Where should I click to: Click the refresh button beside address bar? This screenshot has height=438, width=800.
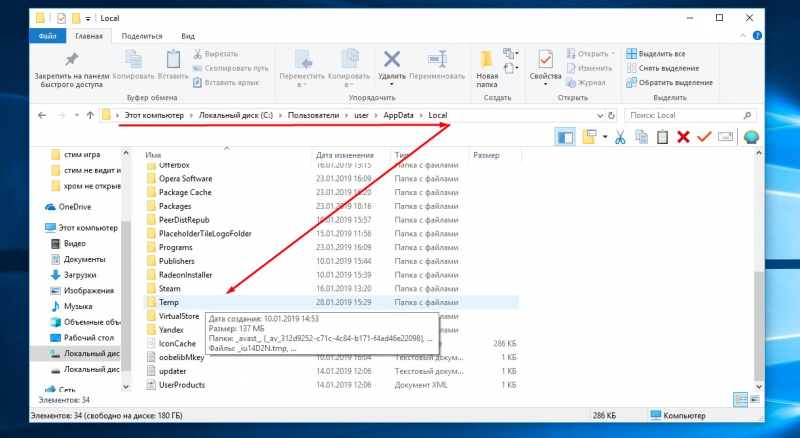coord(611,115)
